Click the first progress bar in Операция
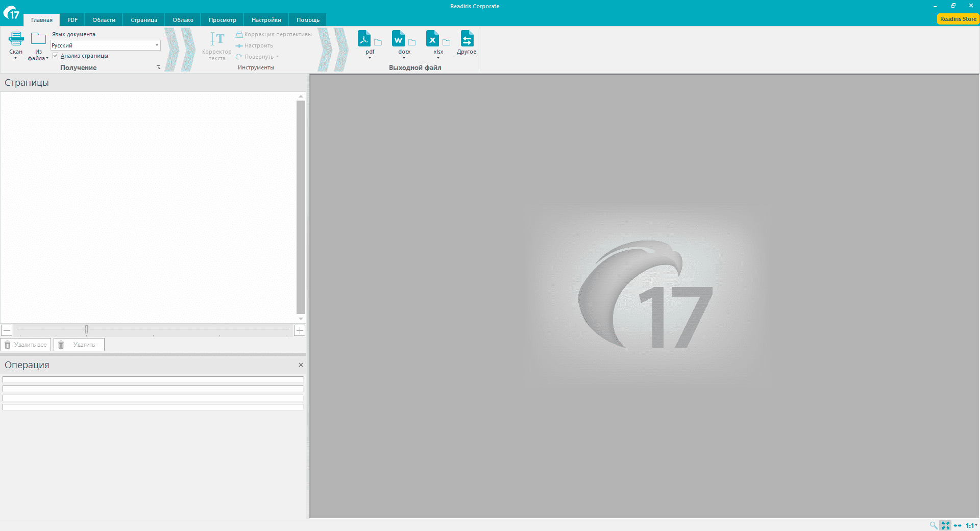Screen dimensions: 980x531 pyautogui.click(x=153, y=379)
